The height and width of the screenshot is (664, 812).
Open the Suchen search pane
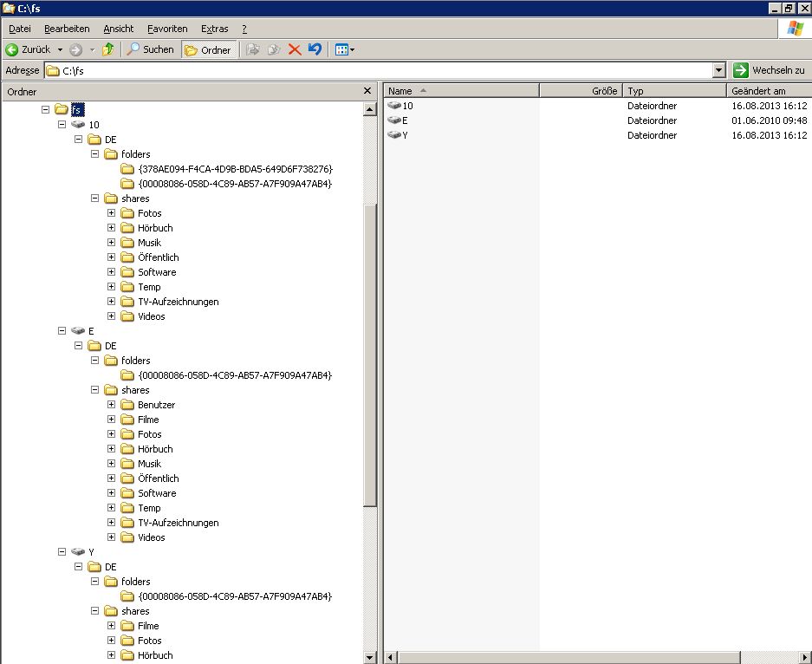(151, 49)
